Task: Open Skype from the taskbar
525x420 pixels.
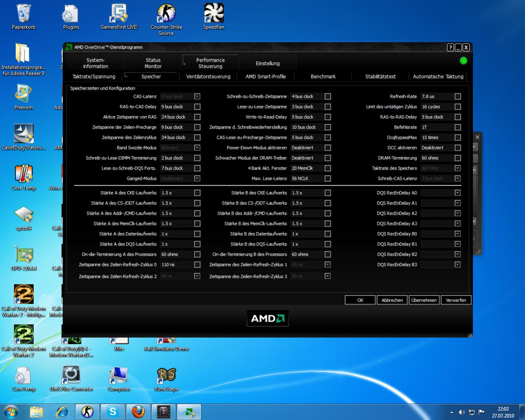Action: 112,411
